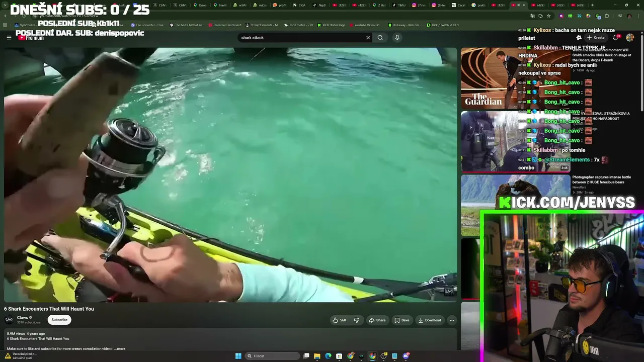Image resolution: width=644 pixels, height=362 pixels.
Task: Switch to the 'Najdi' browser tab
Action: tap(320, 5)
